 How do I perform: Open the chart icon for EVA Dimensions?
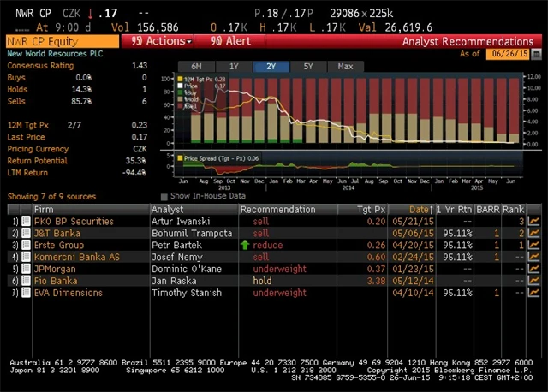pos(534,293)
